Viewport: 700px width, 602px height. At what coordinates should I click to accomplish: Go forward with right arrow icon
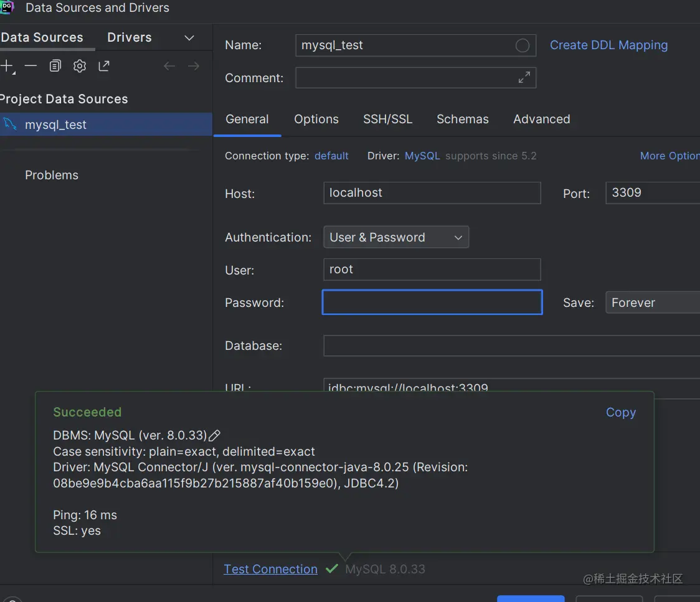[193, 67]
